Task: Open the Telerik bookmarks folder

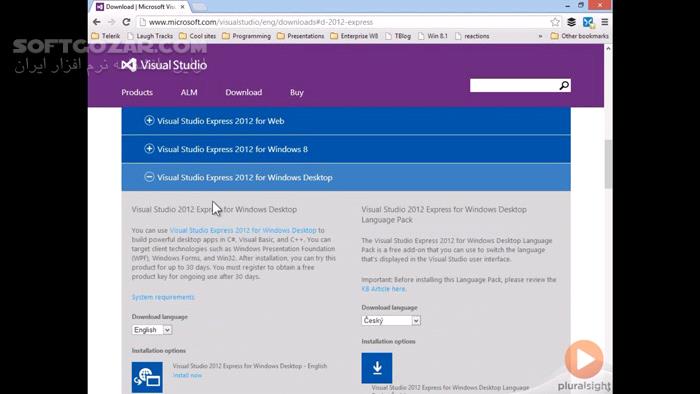Action: (x=106, y=36)
